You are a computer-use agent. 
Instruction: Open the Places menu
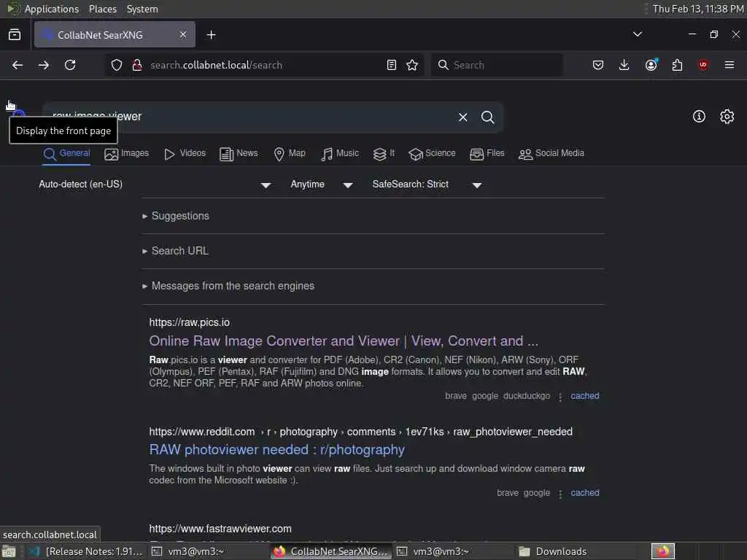(x=103, y=9)
